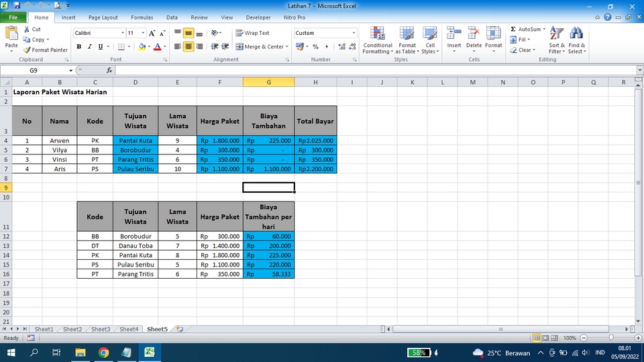Screen dimensions: 644x362
Task: Click the Orientation icon
Action: click(215, 33)
